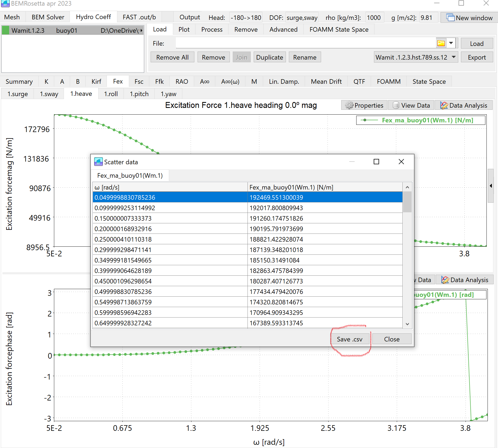Screen dimensions: 498x448
Task: Click the Fex_ma_buoy01 legend marker on the plot
Action: 365,120
